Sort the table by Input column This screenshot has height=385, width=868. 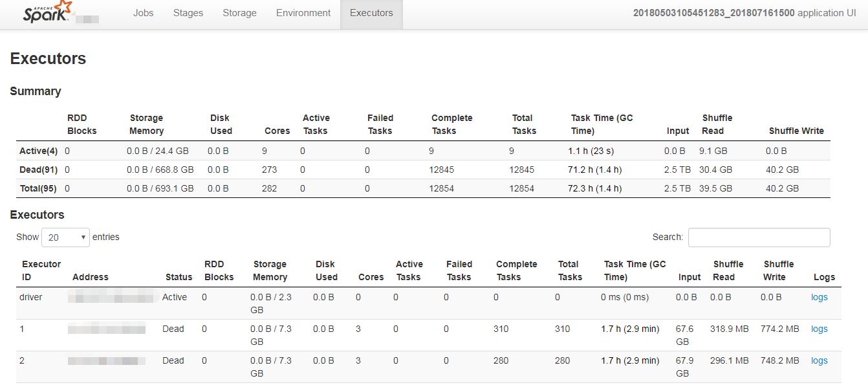tap(689, 276)
